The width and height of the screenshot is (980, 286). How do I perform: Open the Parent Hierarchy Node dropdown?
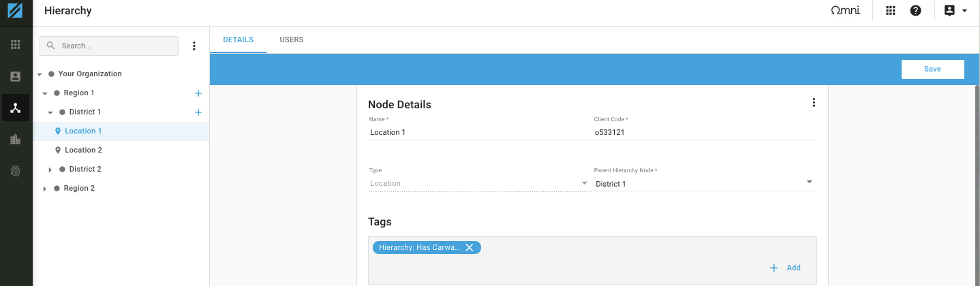(705, 183)
